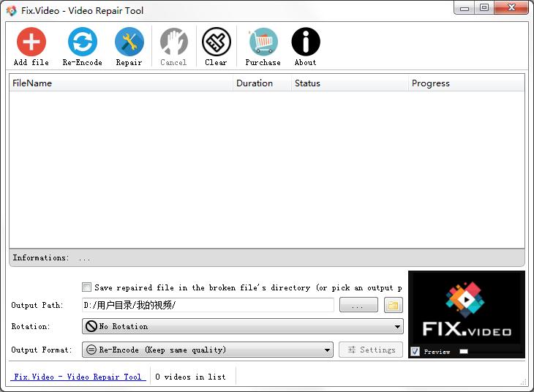Click the grayed Cancel hand icon
This screenshot has width=534, height=392.
pyautogui.click(x=173, y=42)
